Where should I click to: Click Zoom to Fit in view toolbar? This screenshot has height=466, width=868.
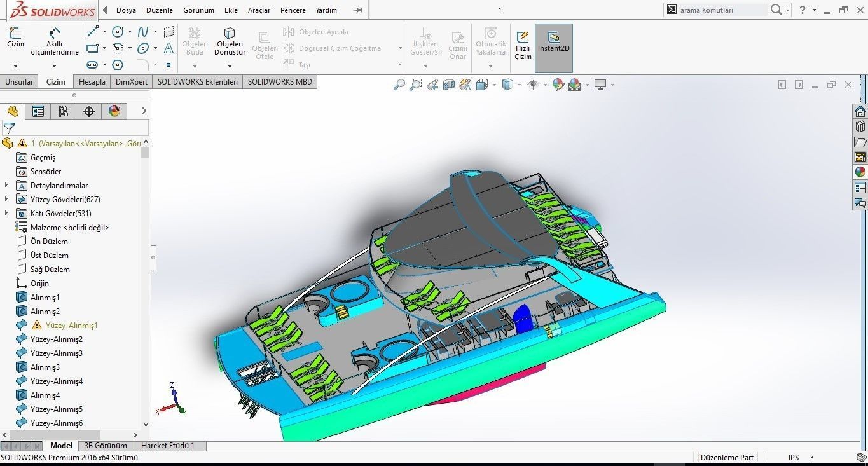click(399, 85)
